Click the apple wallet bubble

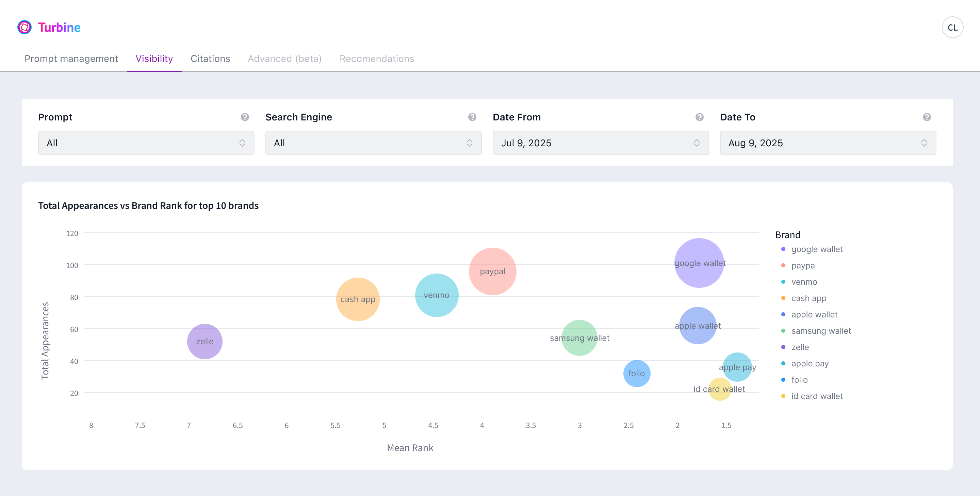pyautogui.click(x=698, y=326)
